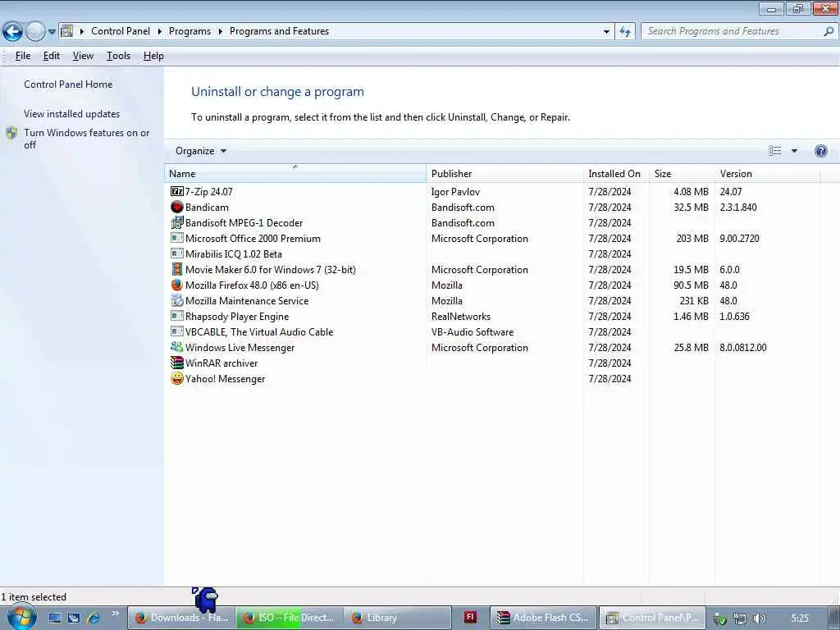840x630 pixels.
Task: Expand the view options dropdown arrow
Action: tap(794, 151)
